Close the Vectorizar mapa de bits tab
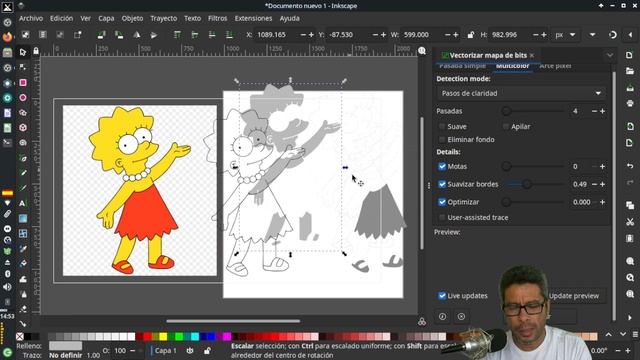640x360 pixels. coord(532,55)
